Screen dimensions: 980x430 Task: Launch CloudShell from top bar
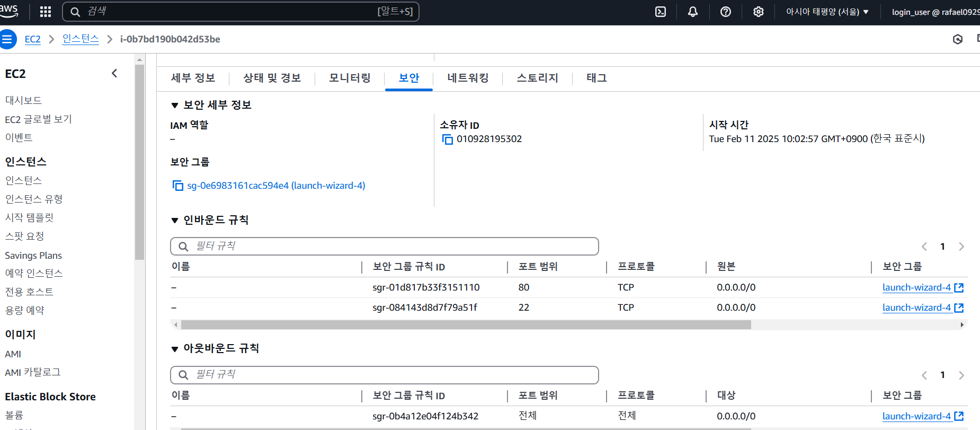[661, 12]
